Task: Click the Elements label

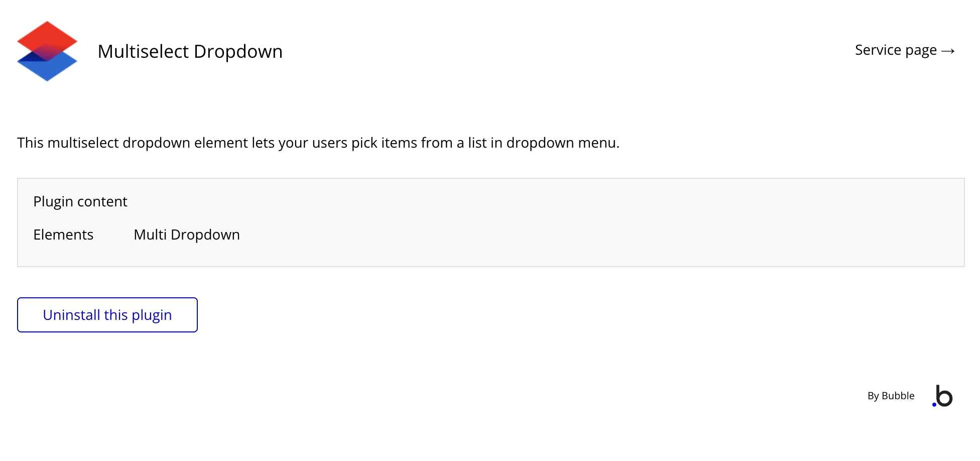Action: (x=63, y=235)
